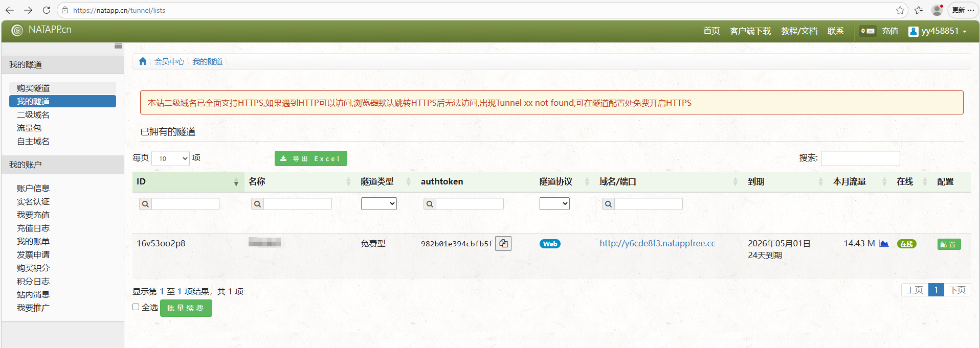Image resolution: width=980 pixels, height=348 pixels.
Task: Tick the 全选 checkbox
Action: pyautogui.click(x=136, y=307)
